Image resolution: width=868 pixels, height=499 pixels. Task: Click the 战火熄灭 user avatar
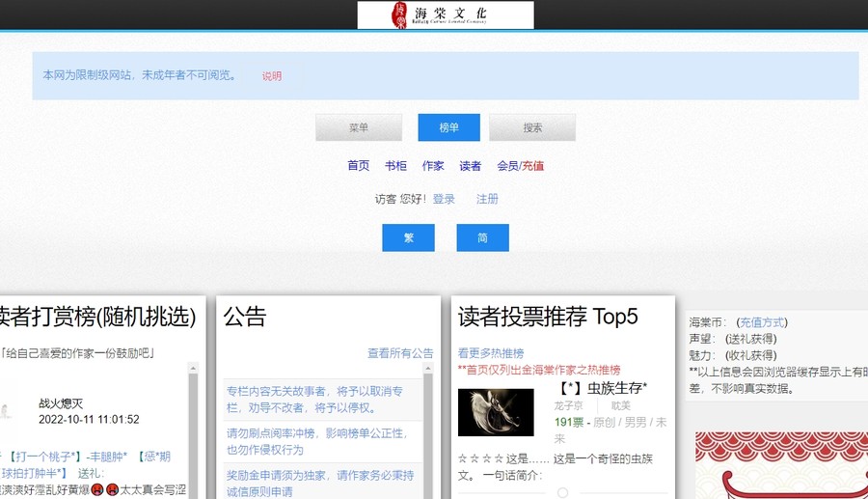[8, 411]
